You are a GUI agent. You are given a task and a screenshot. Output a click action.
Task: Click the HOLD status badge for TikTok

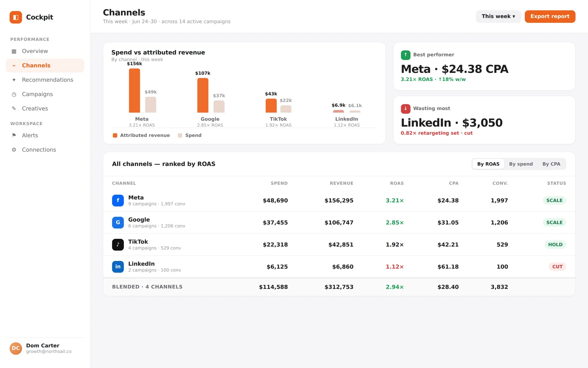(x=555, y=245)
